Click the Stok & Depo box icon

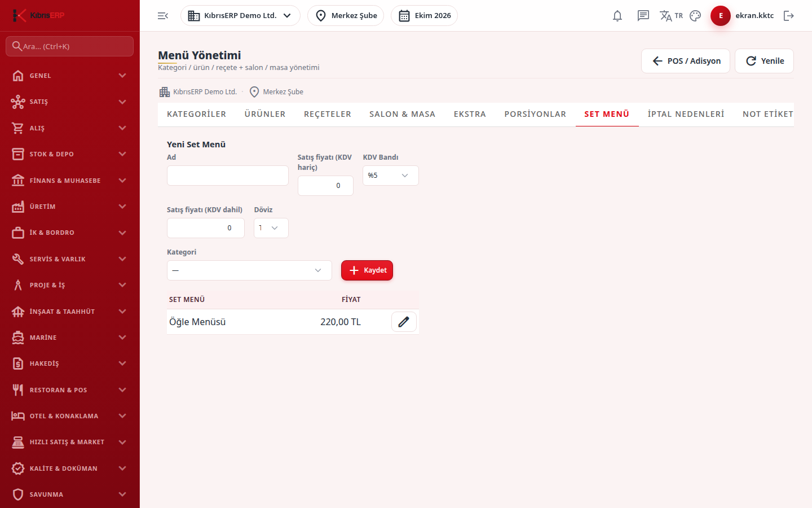coord(18,154)
